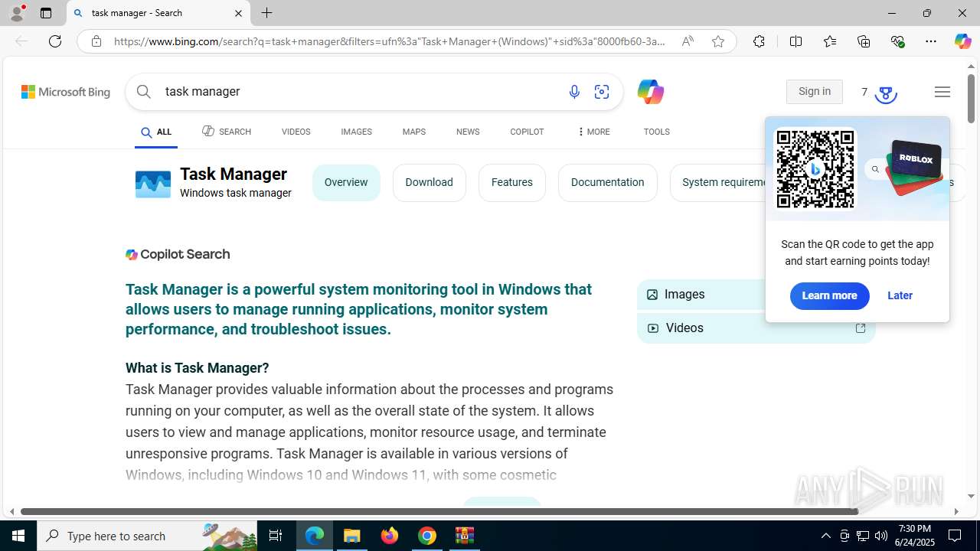Enable split screen view
This screenshot has height=551, width=980.
point(795,41)
